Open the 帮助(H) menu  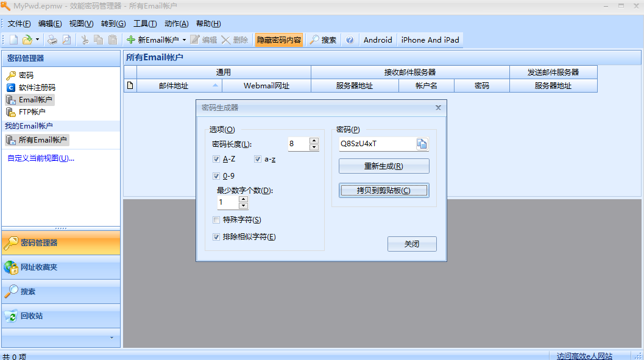[x=208, y=23]
